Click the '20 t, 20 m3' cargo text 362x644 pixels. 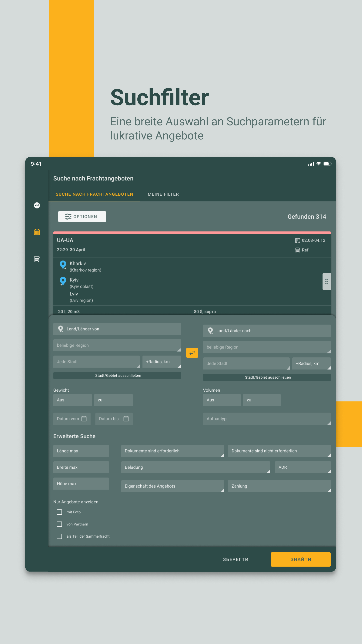tap(69, 312)
